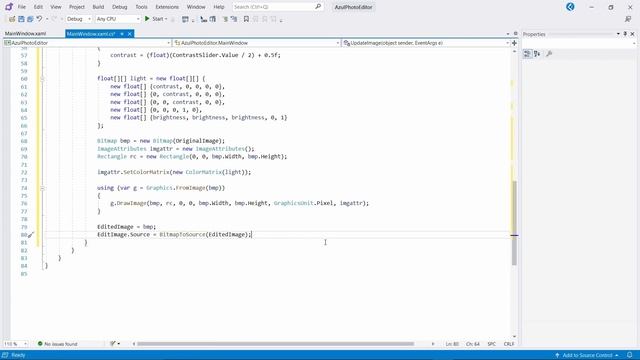
Task: Click the split editor plus icon
Action: click(514, 43)
